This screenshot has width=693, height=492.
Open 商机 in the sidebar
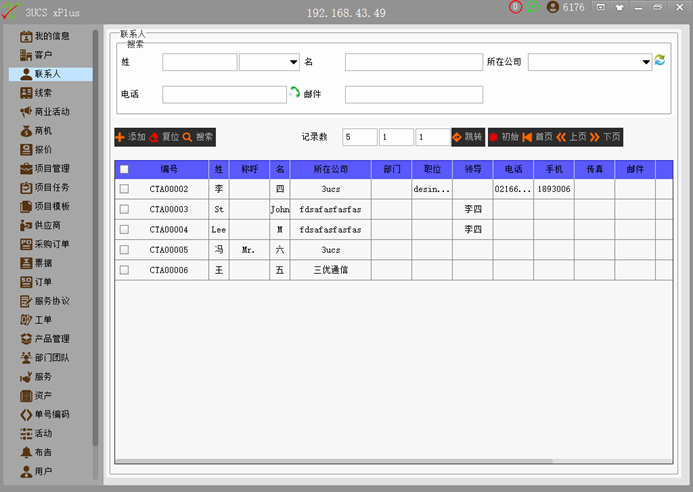point(36,131)
